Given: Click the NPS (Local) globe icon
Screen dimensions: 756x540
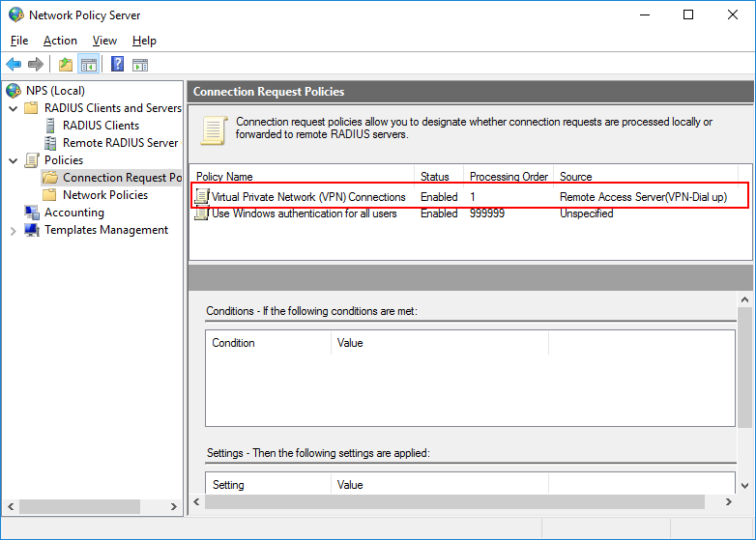Looking at the screenshot, I should [x=14, y=91].
